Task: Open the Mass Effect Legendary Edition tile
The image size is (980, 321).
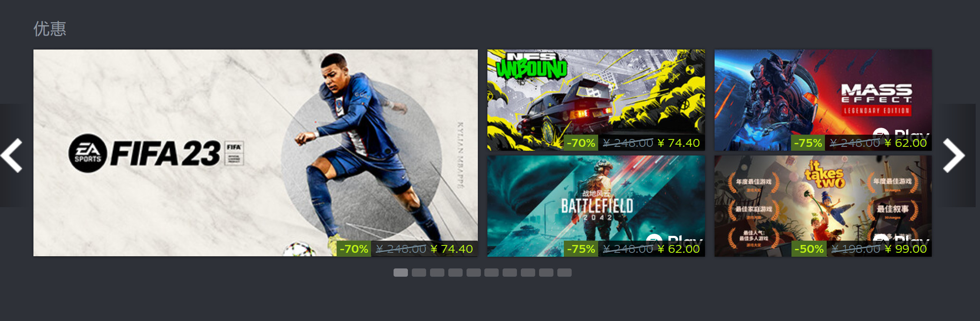Action: 823,100
